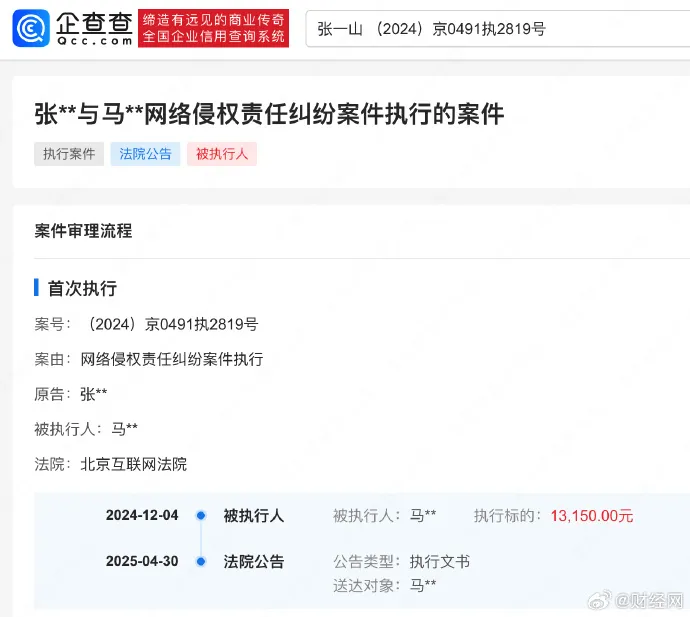Click the red 全国企业信用查询系统 banner
This screenshot has width=690, height=617.
(x=213, y=28)
